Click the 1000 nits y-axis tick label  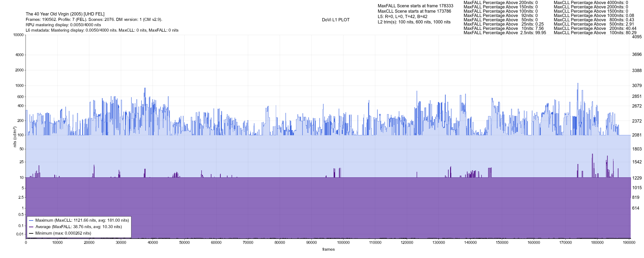click(19, 86)
